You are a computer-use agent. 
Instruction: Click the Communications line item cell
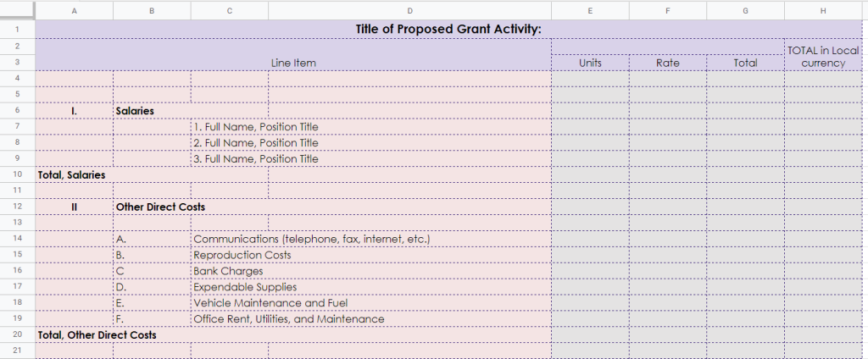coord(371,239)
